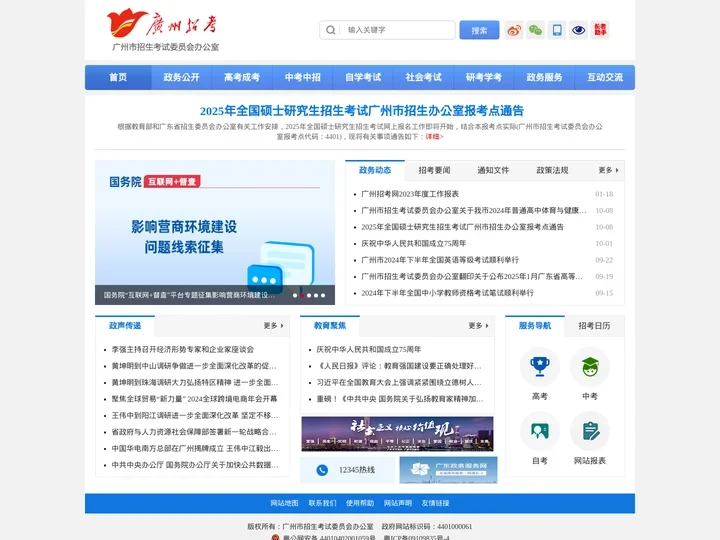Click the magnifier icon in search box
This screenshot has width=720, height=540.
click(330, 30)
